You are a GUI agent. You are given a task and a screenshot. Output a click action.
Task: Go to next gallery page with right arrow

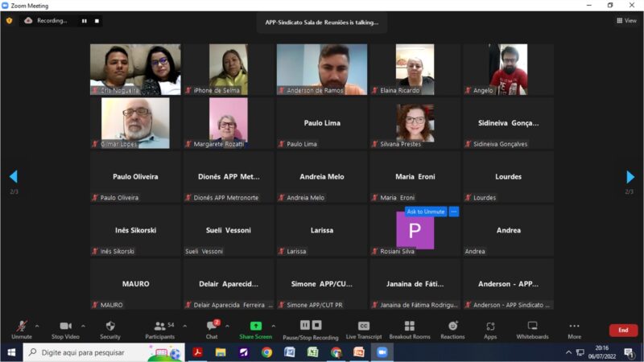pos(630,177)
